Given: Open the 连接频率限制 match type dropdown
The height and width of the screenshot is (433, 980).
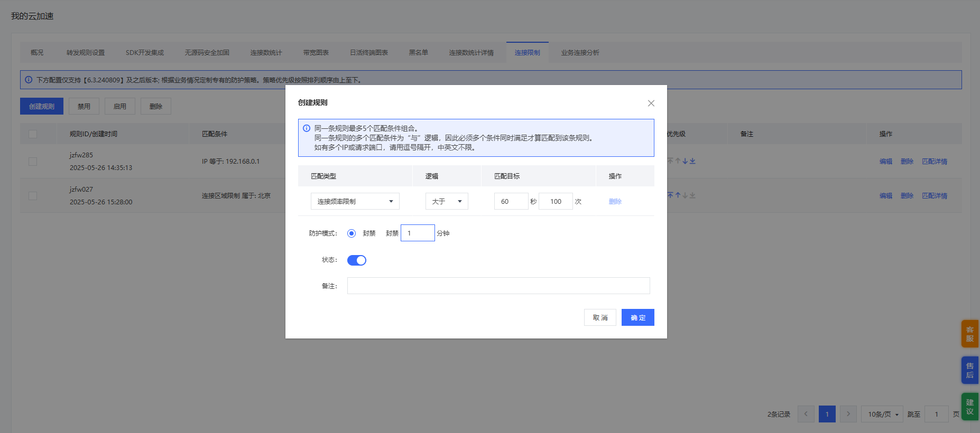Looking at the screenshot, I should (x=355, y=201).
